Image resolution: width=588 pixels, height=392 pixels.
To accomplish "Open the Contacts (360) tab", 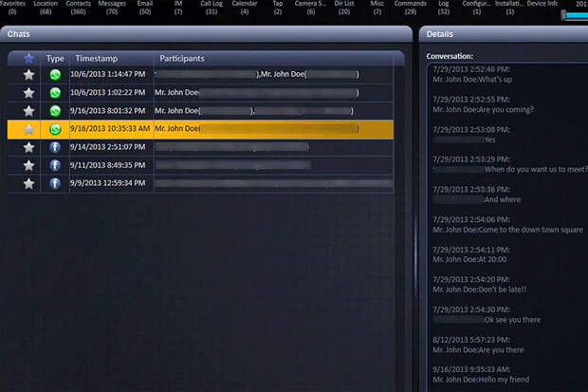I will [x=79, y=8].
